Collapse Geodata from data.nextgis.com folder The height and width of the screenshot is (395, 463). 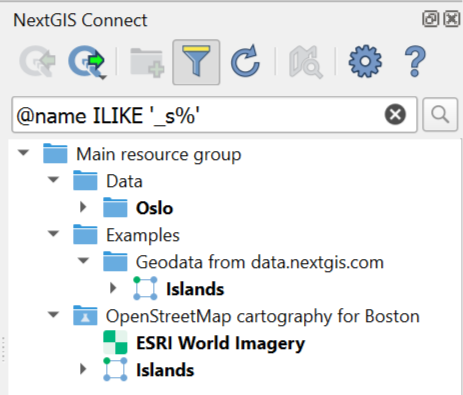click(x=83, y=261)
